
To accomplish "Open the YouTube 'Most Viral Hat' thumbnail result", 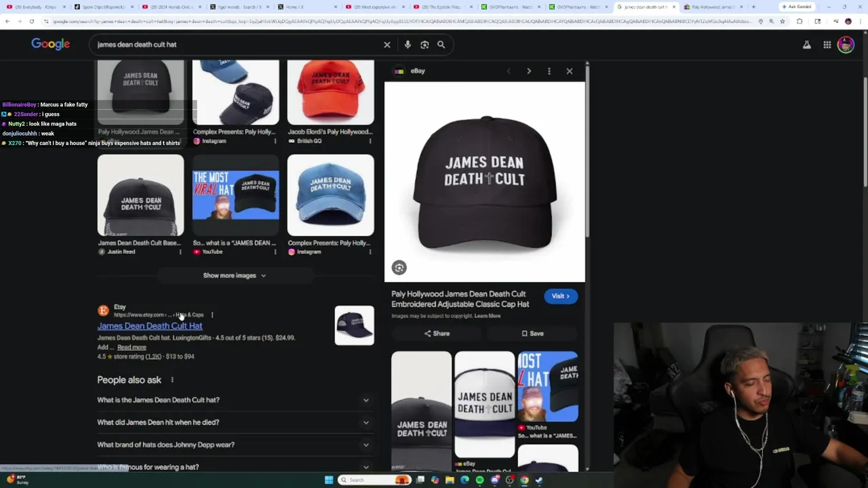I will pyautogui.click(x=235, y=195).
